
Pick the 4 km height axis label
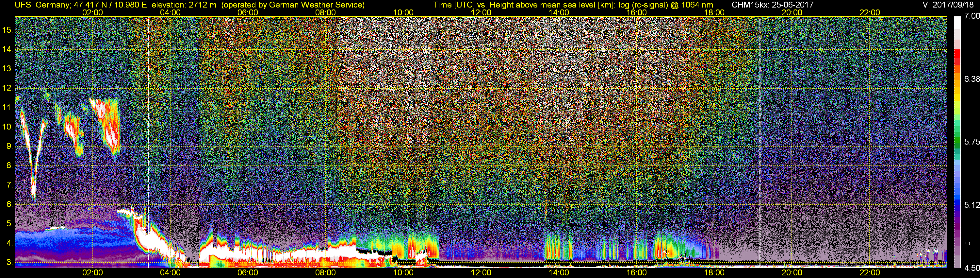[x=9, y=243]
